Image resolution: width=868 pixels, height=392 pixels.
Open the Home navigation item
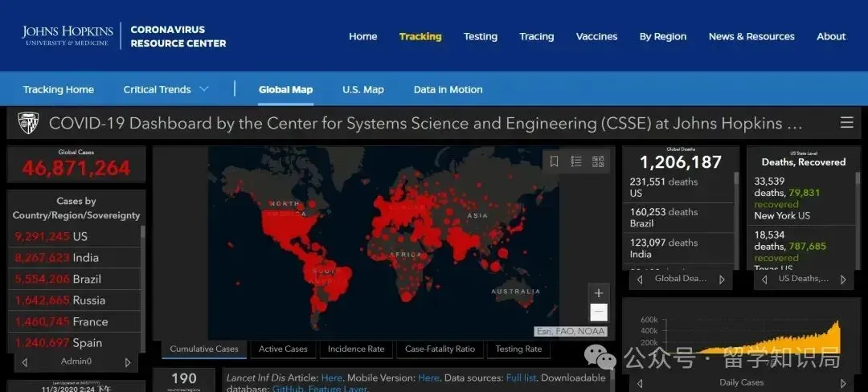point(363,36)
